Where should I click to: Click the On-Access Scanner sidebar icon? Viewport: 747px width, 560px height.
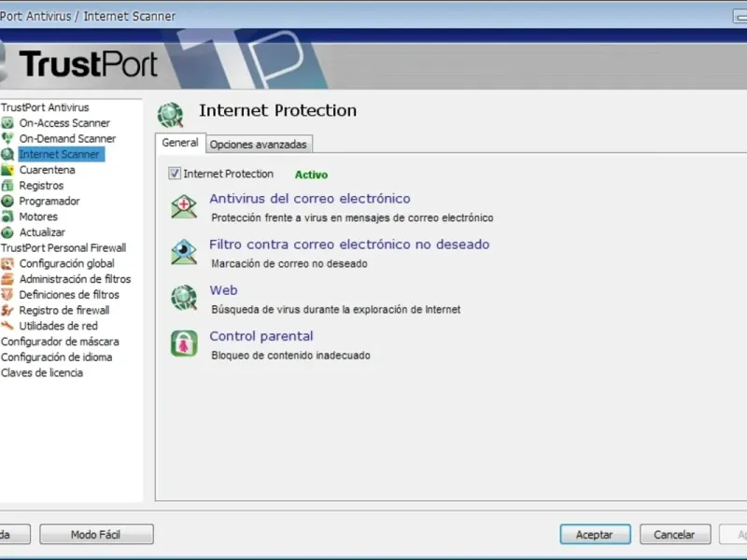[8, 123]
